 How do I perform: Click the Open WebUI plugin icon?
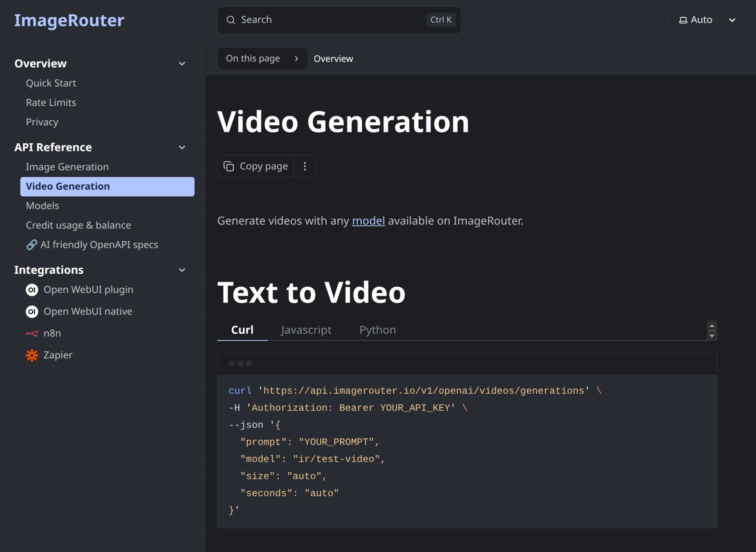pos(32,290)
